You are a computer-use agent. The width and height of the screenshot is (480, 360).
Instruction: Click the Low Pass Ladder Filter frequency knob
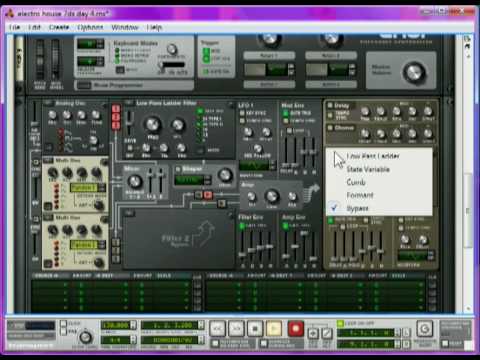click(x=153, y=124)
